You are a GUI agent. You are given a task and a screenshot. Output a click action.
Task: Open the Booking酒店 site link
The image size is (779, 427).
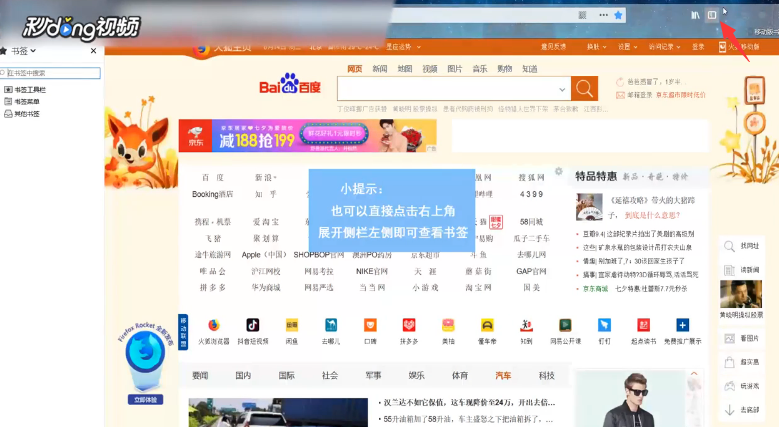point(213,194)
